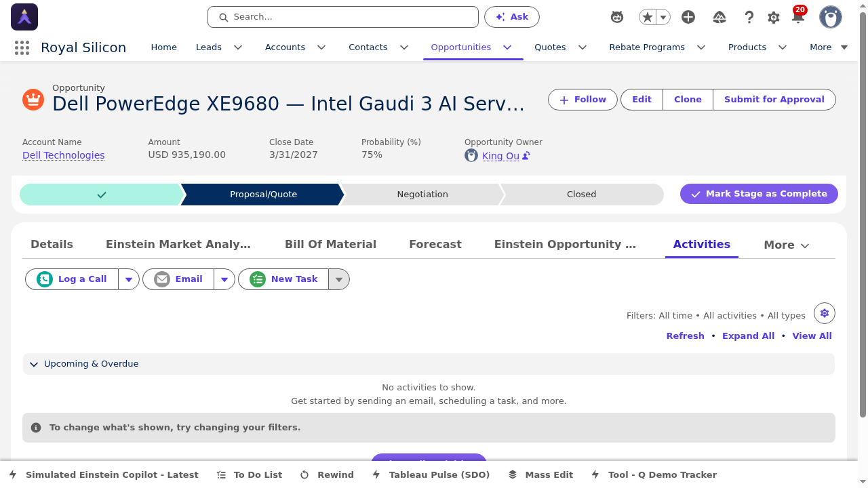Open the Accounts nav tab
This screenshot has height=488, width=868.
pos(285,47)
